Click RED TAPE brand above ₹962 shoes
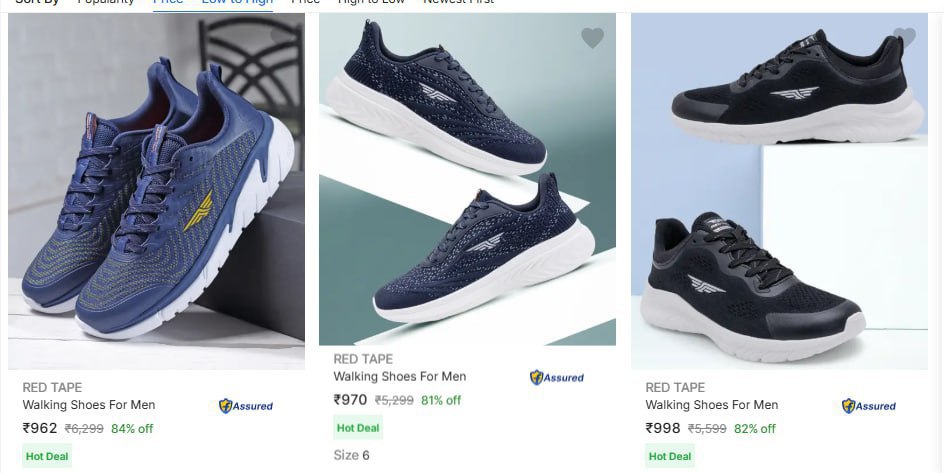The image size is (944, 473). click(52, 387)
